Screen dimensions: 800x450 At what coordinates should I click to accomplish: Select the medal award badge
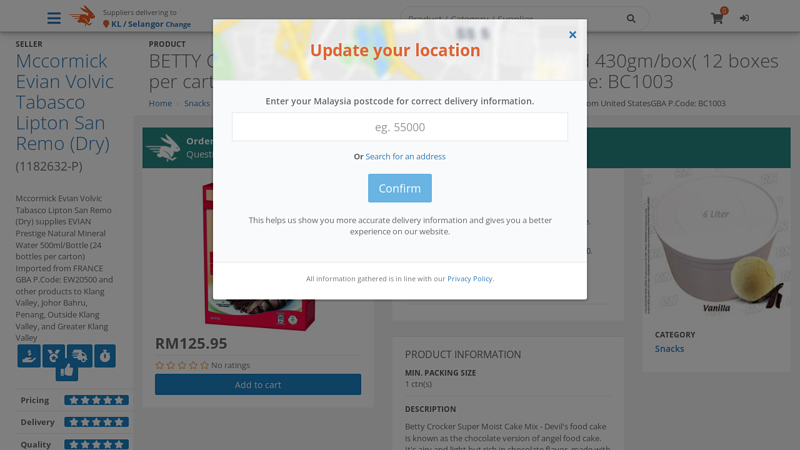(x=53, y=356)
